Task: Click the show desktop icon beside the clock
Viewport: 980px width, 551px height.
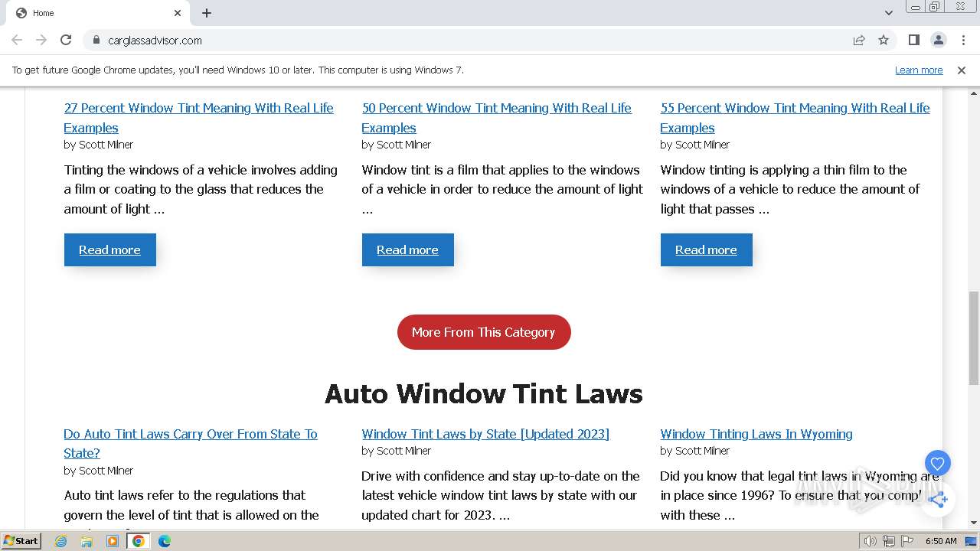Action: [x=971, y=541]
